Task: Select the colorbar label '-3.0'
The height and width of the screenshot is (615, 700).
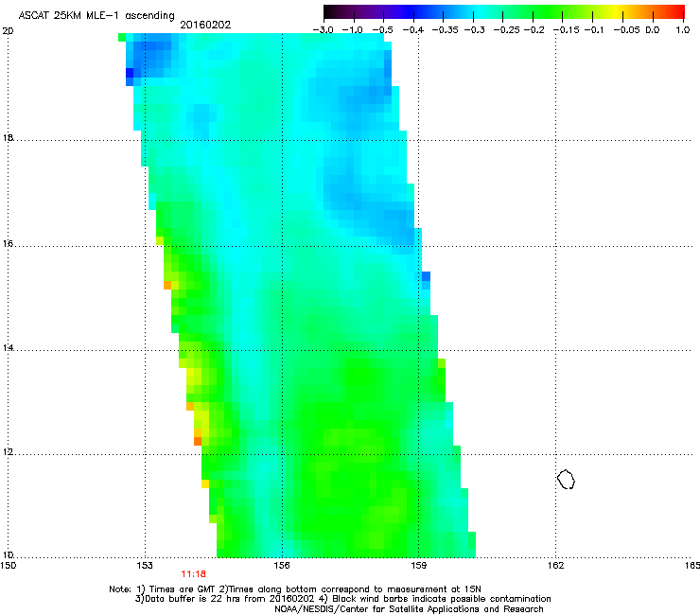Action: (x=323, y=30)
